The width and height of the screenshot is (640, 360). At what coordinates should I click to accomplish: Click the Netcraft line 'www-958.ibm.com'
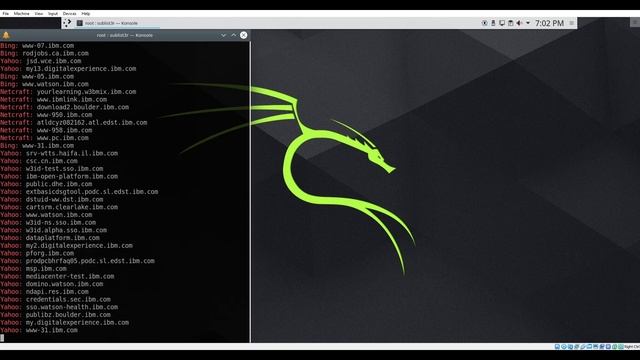(x=46, y=130)
